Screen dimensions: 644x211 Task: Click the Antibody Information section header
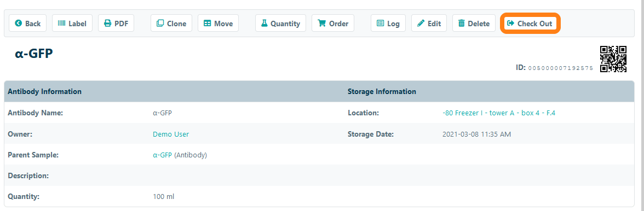[x=44, y=91]
